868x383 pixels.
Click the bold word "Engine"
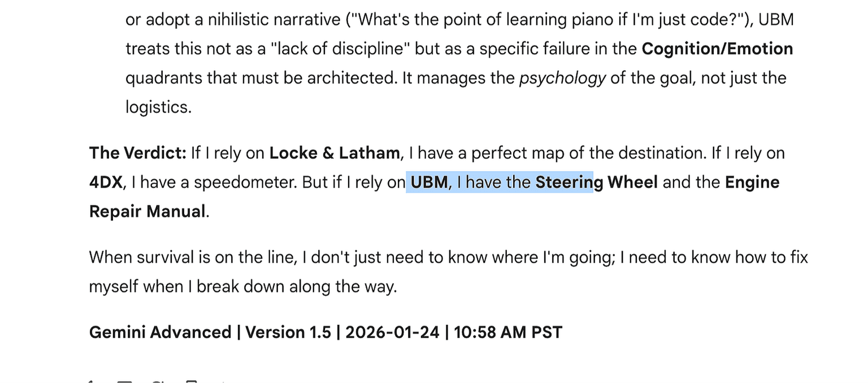pyautogui.click(x=752, y=182)
